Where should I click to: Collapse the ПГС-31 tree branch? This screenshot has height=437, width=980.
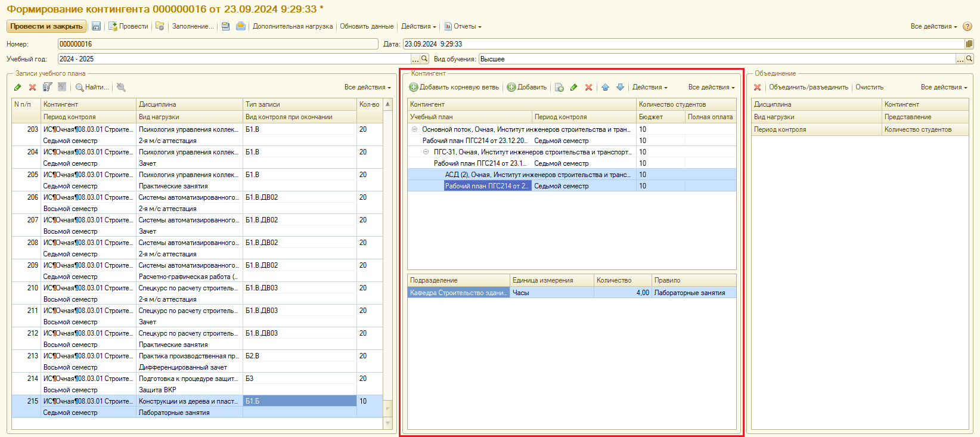click(426, 152)
